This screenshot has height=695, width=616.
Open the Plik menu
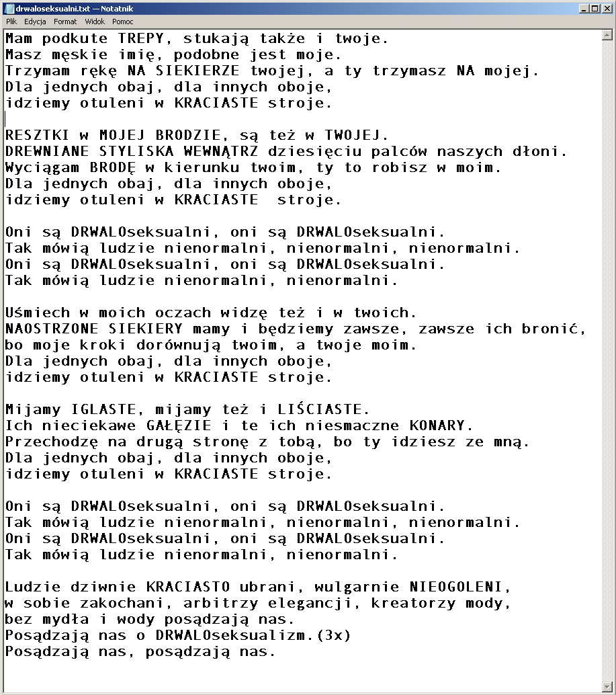point(11,22)
